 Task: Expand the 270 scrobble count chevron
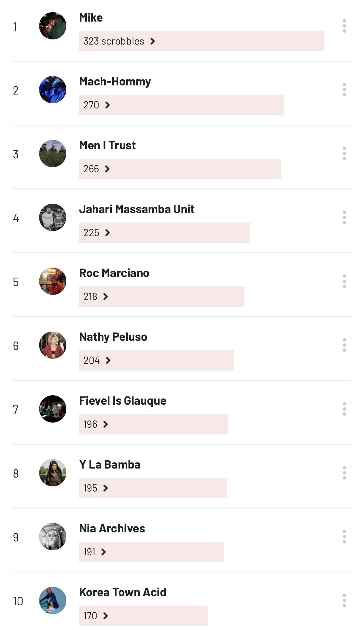(107, 105)
